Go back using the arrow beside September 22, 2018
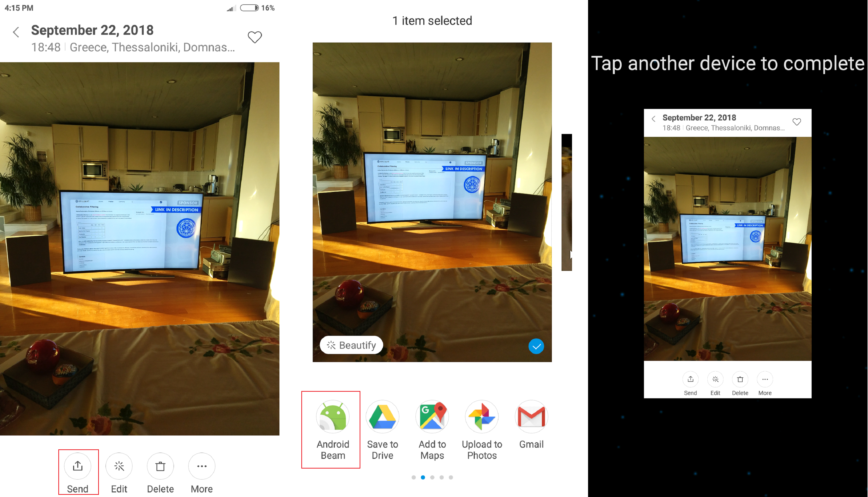Image resolution: width=868 pixels, height=497 pixels. coord(16,32)
